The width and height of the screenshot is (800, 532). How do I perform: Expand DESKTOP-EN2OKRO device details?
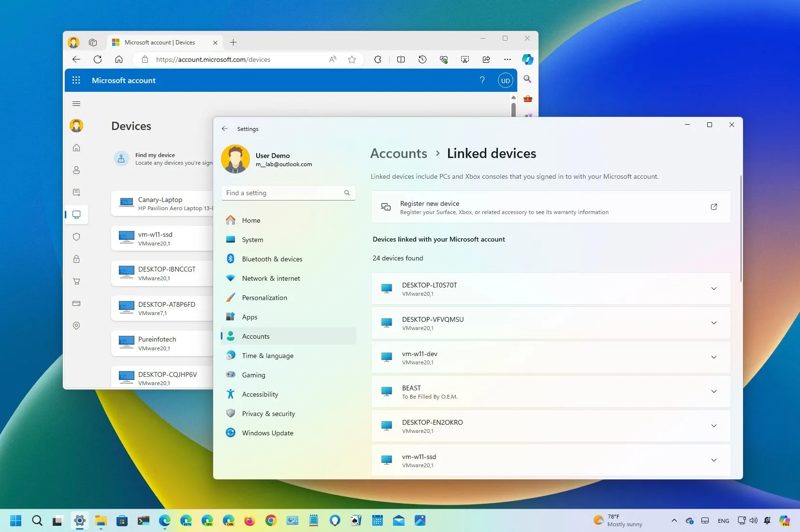pos(714,426)
